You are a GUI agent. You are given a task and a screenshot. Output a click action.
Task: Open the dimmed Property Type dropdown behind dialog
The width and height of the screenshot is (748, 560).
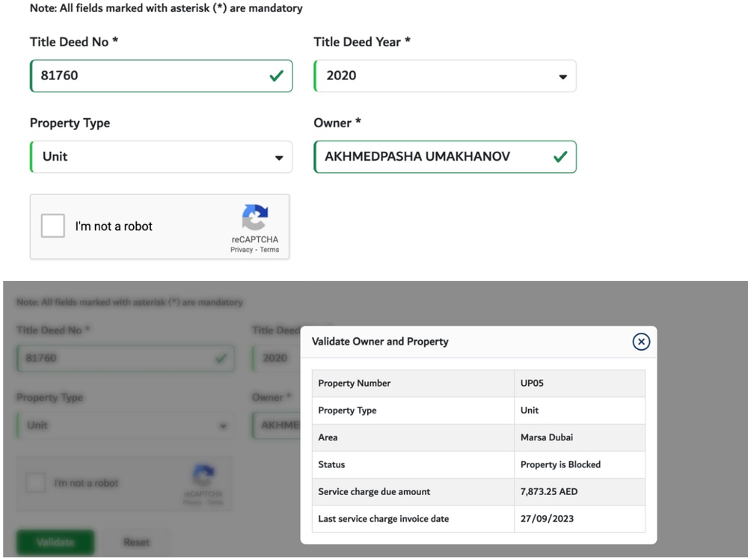click(x=125, y=425)
